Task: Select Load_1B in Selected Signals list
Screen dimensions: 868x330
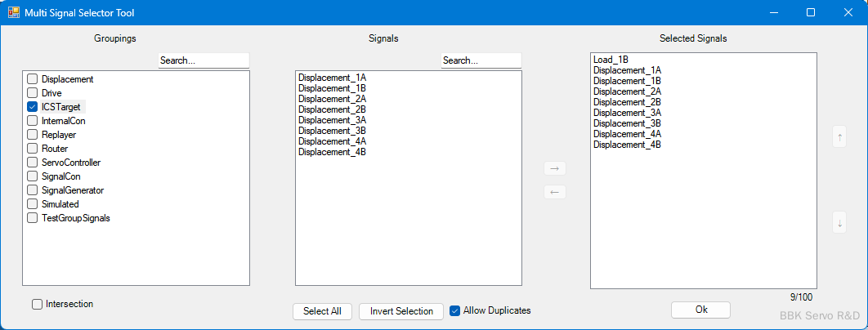Action: [x=611, y=60]
